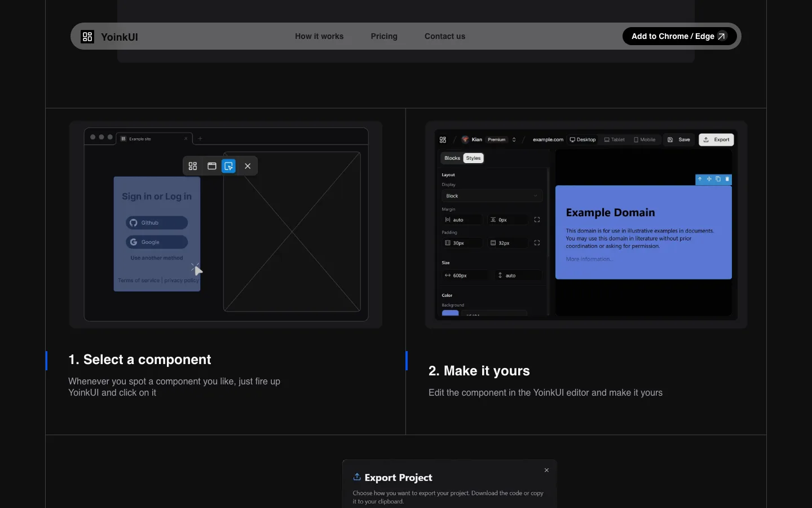812x508 pixels.
Task: Click the blue Background color swatch
Action: [x=451, y=313]
